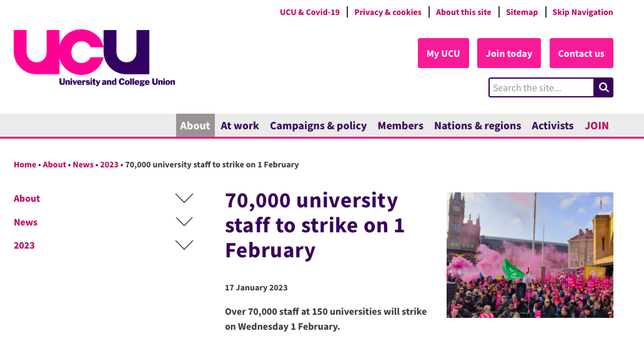This screenshot has width=644, height=341.
Task: Open Nations & regions menu
Action: click(x=477, y=126)
